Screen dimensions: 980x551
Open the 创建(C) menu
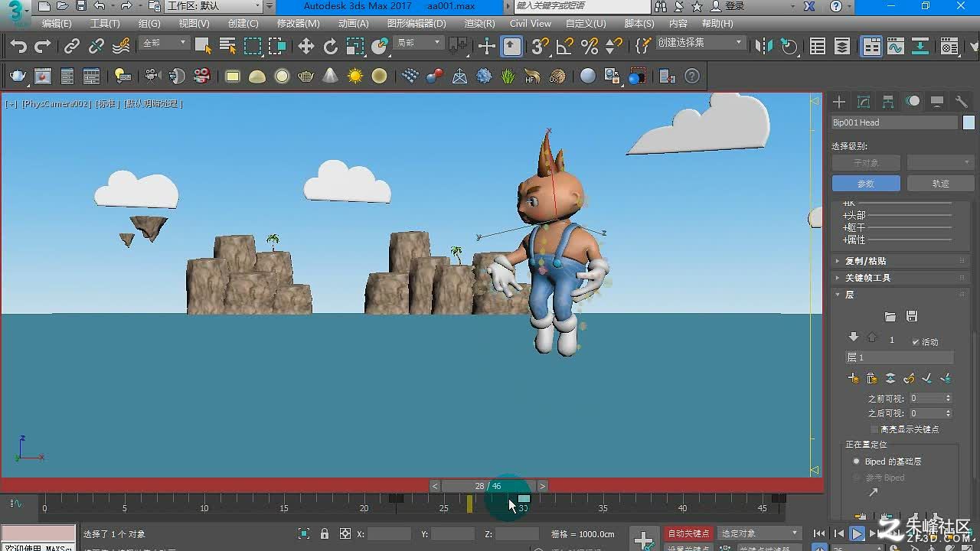[x=243, y=24]
